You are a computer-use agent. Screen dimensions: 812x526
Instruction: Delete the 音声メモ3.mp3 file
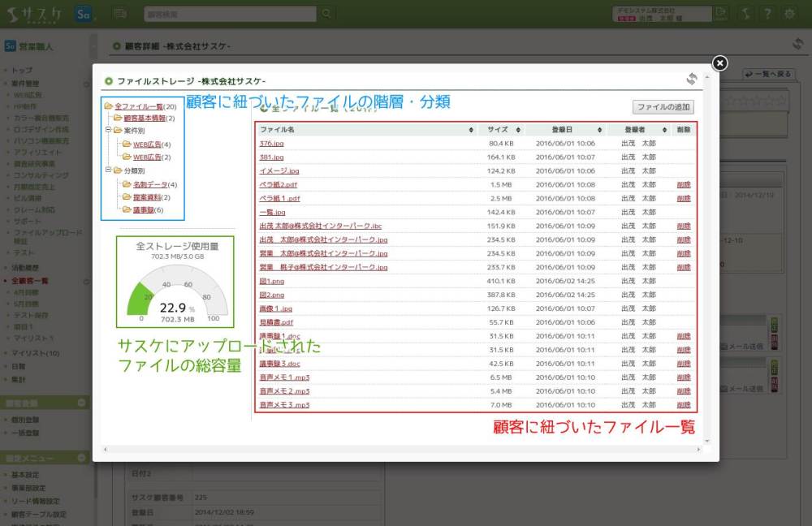point(684,405)
